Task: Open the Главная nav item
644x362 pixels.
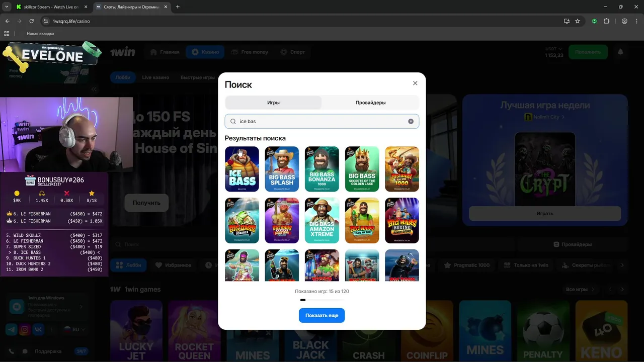Action: pos(165,52)
